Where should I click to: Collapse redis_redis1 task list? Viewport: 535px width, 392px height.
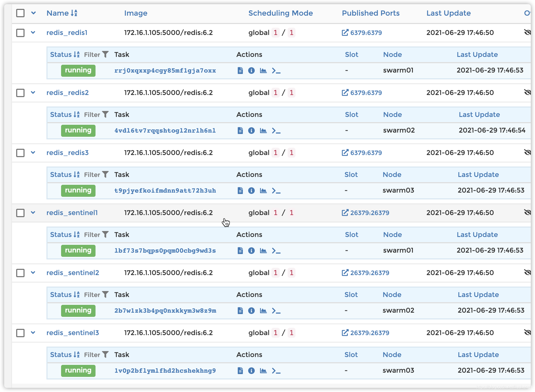click(33, 33)
